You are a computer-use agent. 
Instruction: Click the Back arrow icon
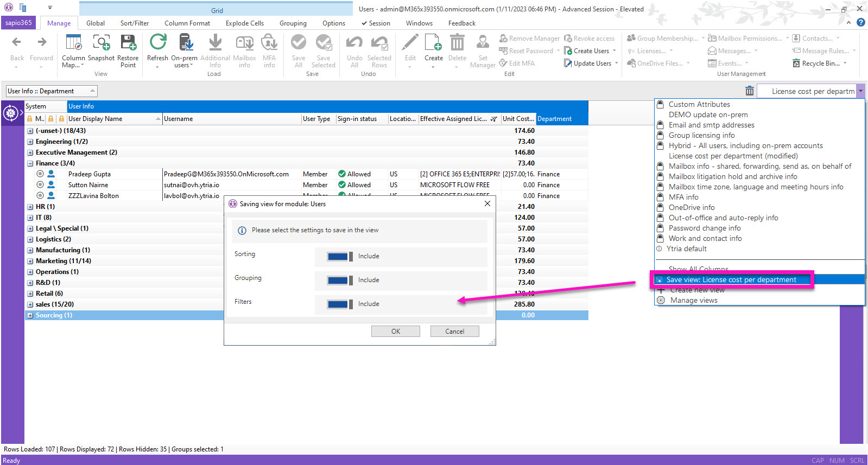16,42
